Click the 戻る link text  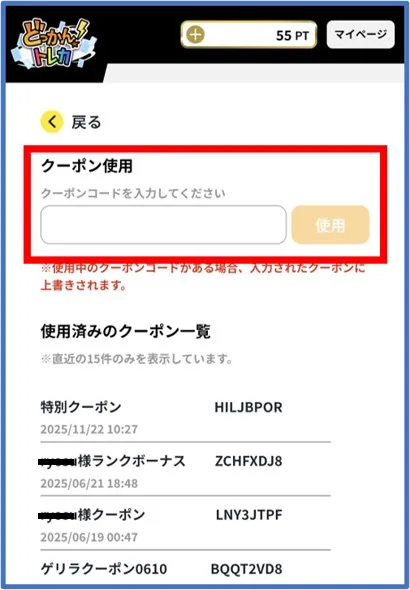pyautogui.click(x=86, y=122)
